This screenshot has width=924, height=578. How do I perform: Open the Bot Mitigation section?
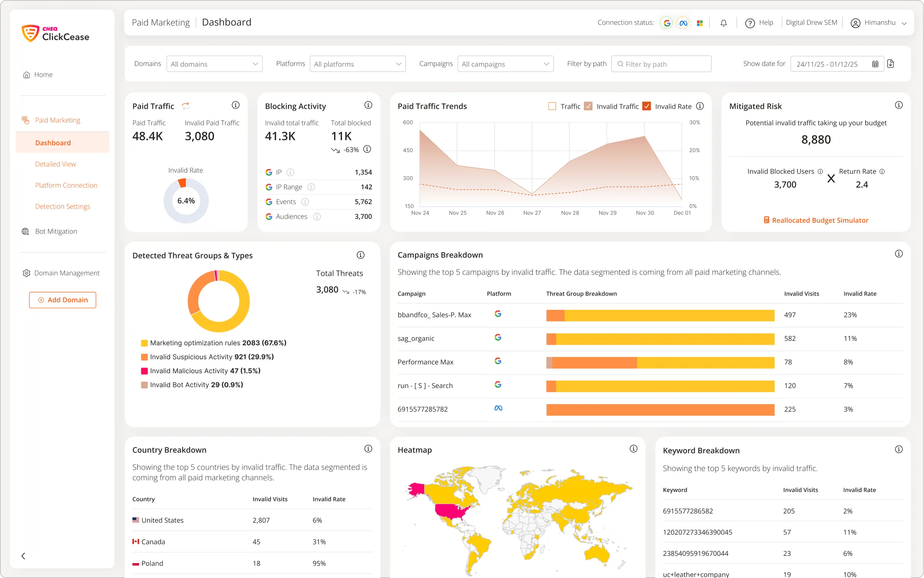pyautogui.click(x=55, y=231)
